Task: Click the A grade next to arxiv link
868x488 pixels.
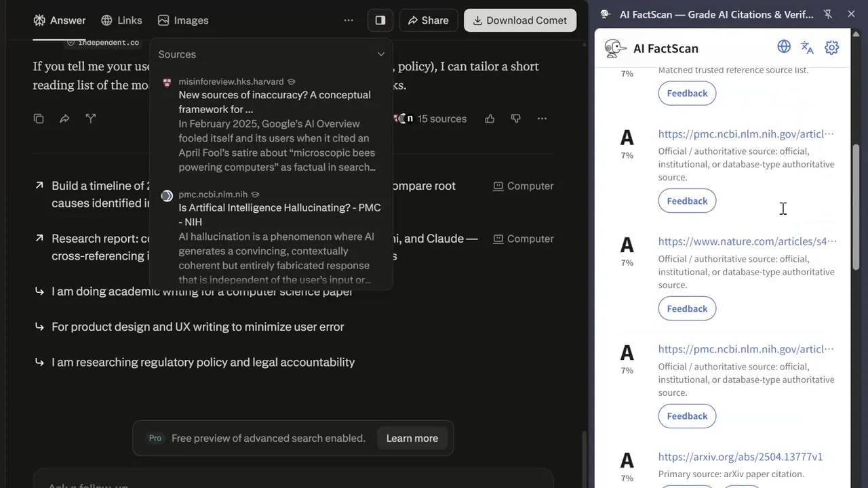Action: (x=627, y=460)
